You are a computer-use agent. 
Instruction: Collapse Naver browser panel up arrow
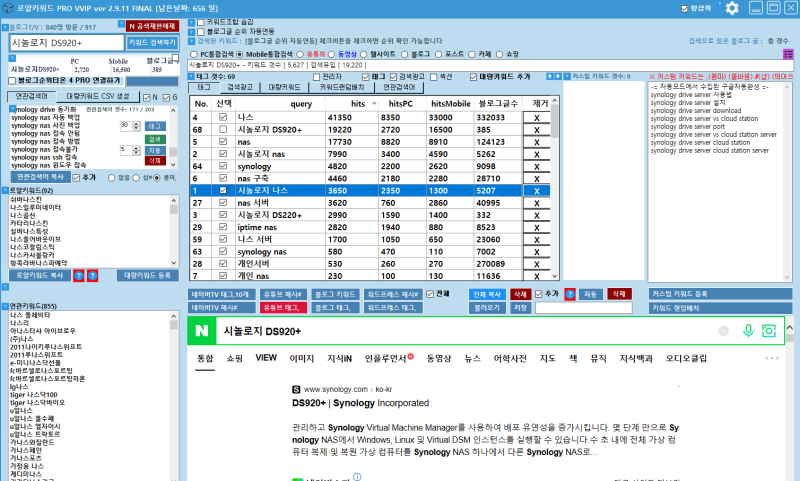click(x=789, y=327)
